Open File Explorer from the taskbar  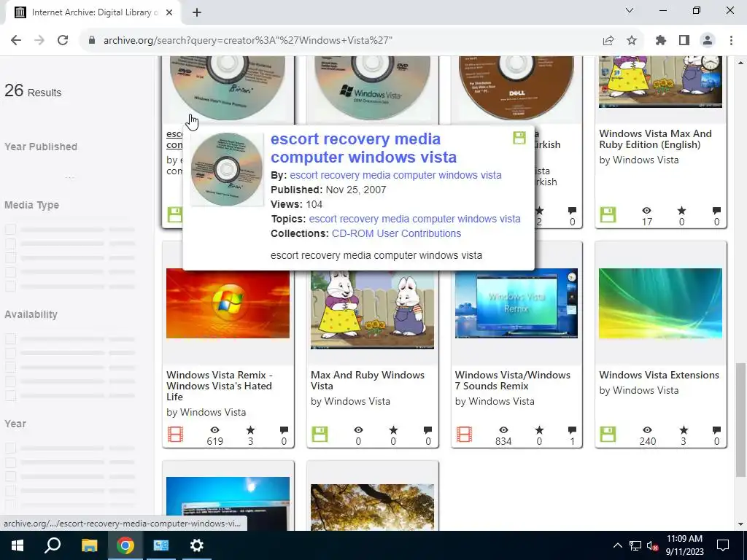pyautogui.click(x=89, y=545)
